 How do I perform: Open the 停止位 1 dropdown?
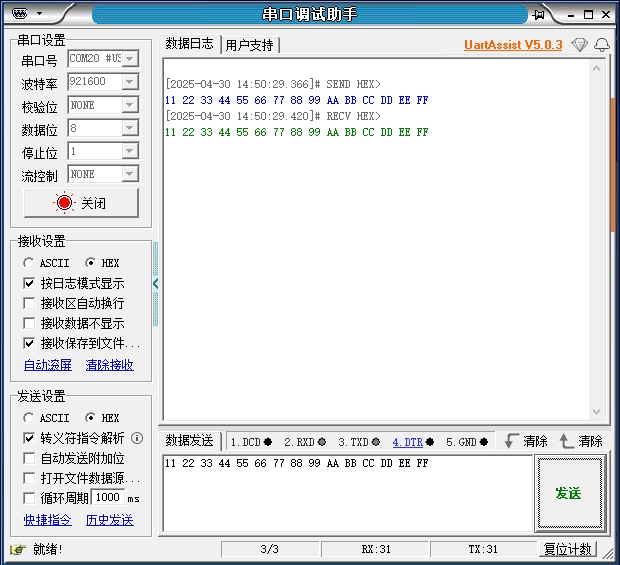(130, 151)
